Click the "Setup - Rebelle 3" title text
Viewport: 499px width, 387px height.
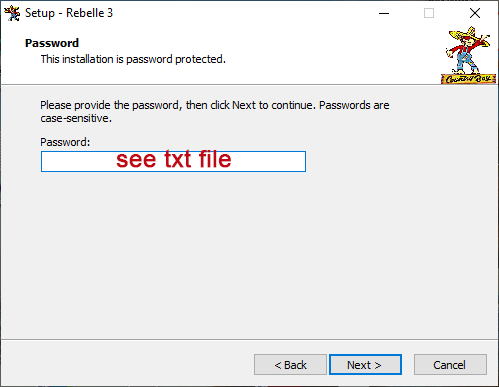coord(69,13)
